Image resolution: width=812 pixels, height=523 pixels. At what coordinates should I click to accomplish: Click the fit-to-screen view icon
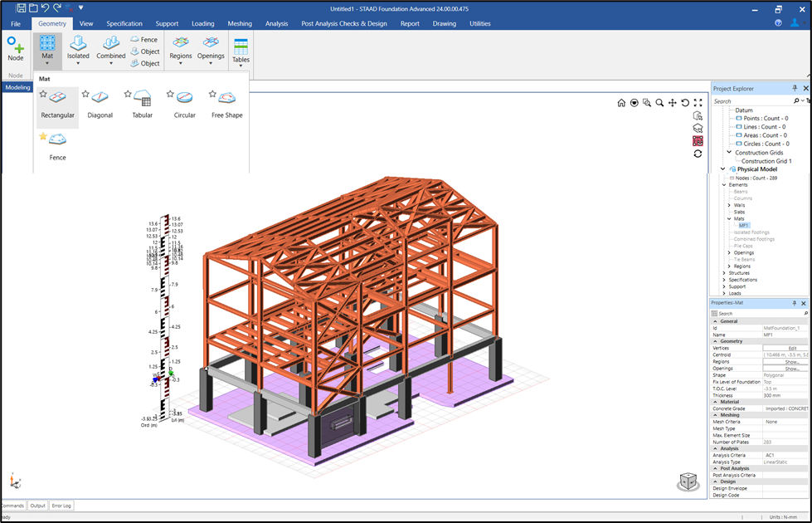(x=698, y=103)
